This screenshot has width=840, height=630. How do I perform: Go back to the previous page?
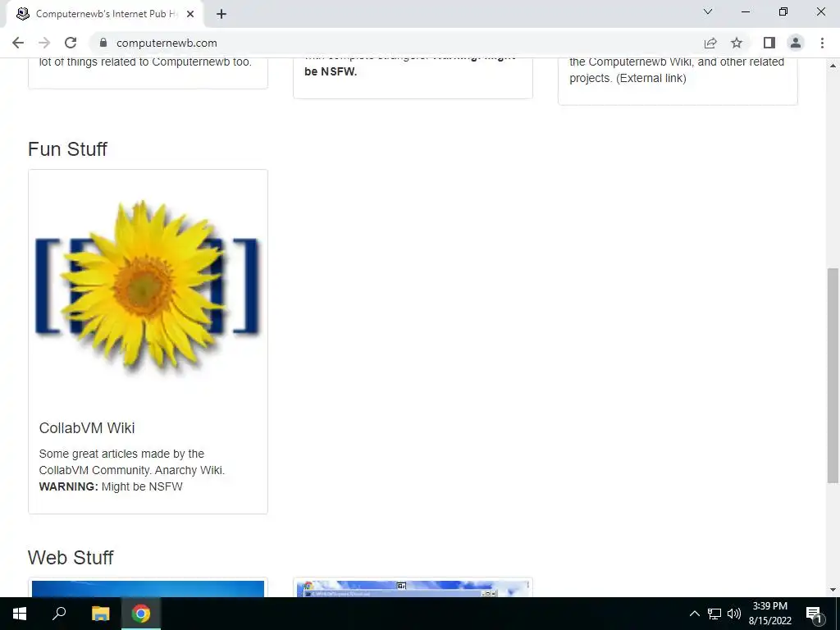coord(18,43)
